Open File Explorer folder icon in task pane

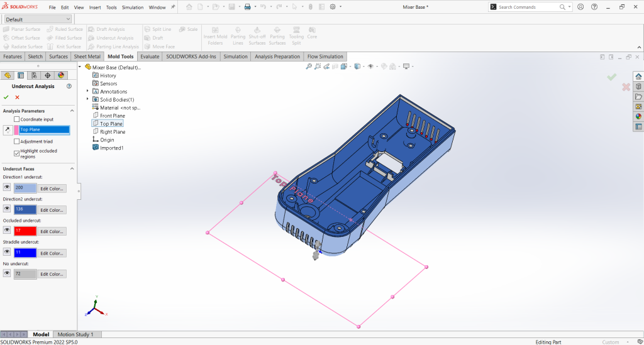[x=638, y=96]
